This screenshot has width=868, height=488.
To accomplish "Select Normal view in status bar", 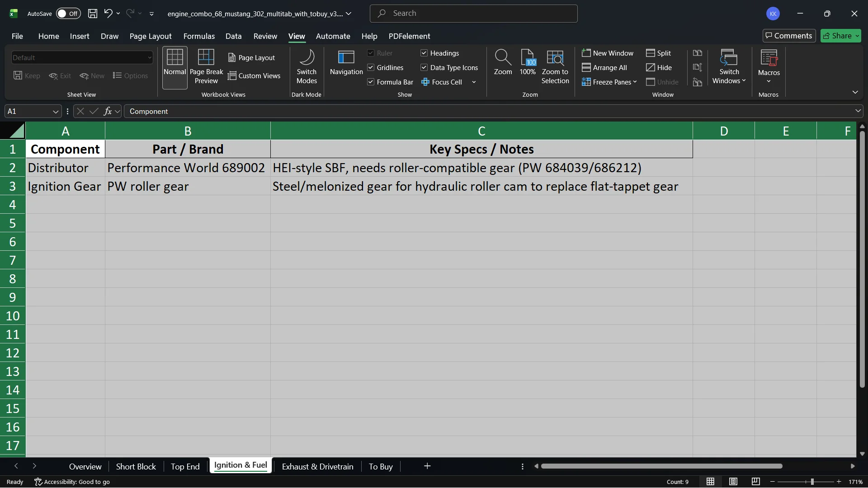I will click(711, 482).
